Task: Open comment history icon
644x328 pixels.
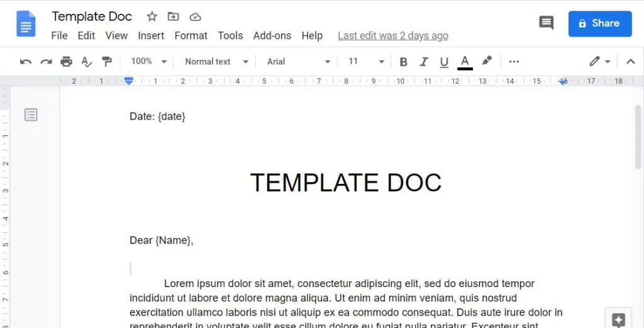Action: point(547,23)
